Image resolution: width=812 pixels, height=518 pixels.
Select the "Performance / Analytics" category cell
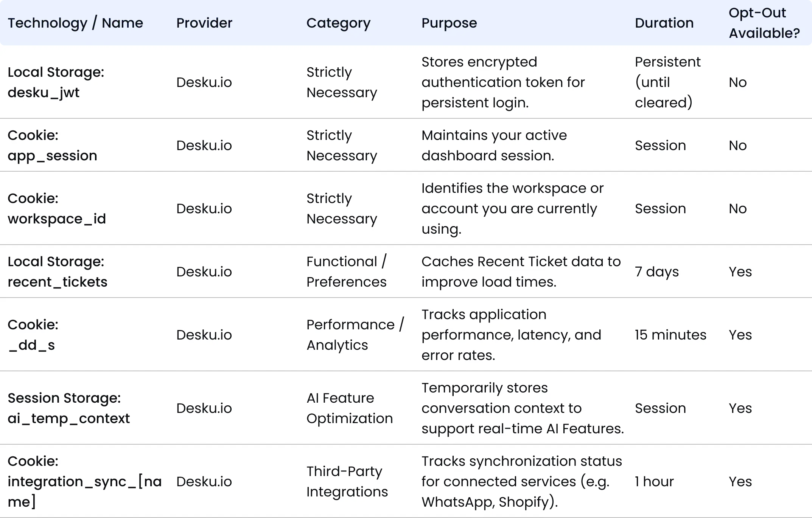coord(355,335)
